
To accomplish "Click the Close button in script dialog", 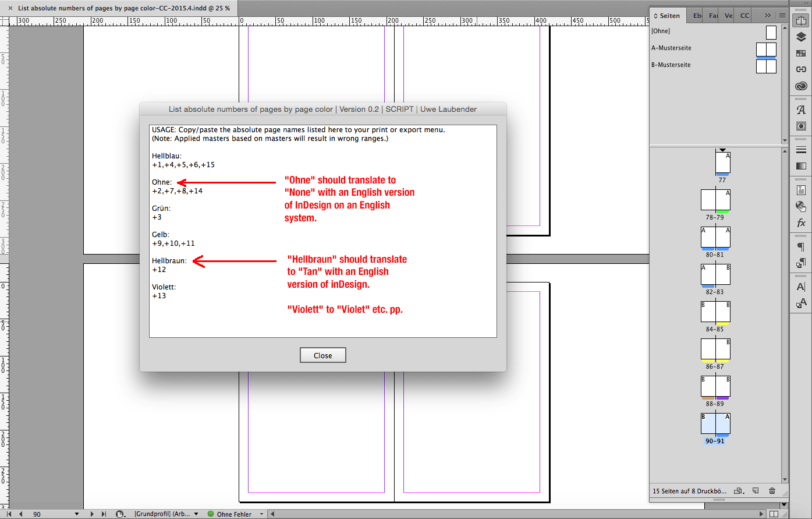I will tap(322, 355).
